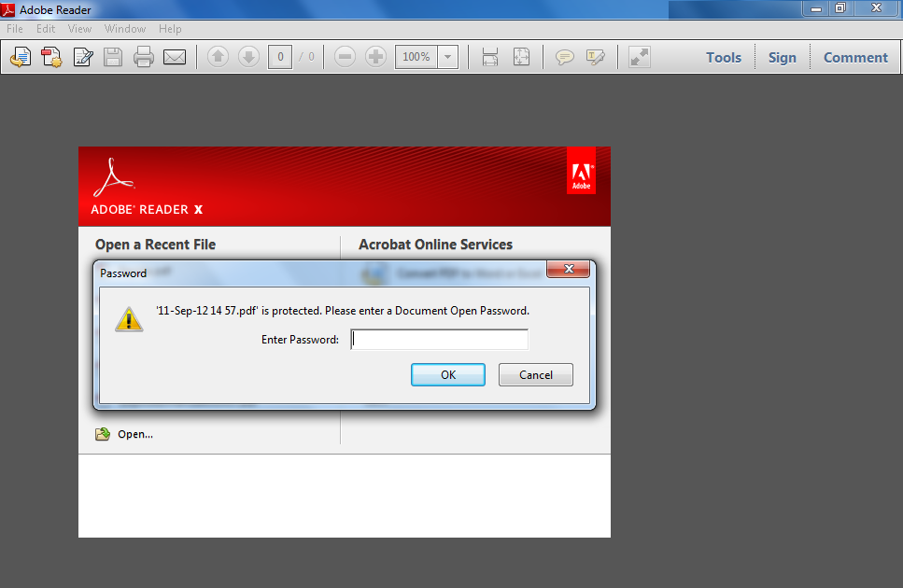
Task: Click the 100% zoom value field
Action: pos(416,57)
